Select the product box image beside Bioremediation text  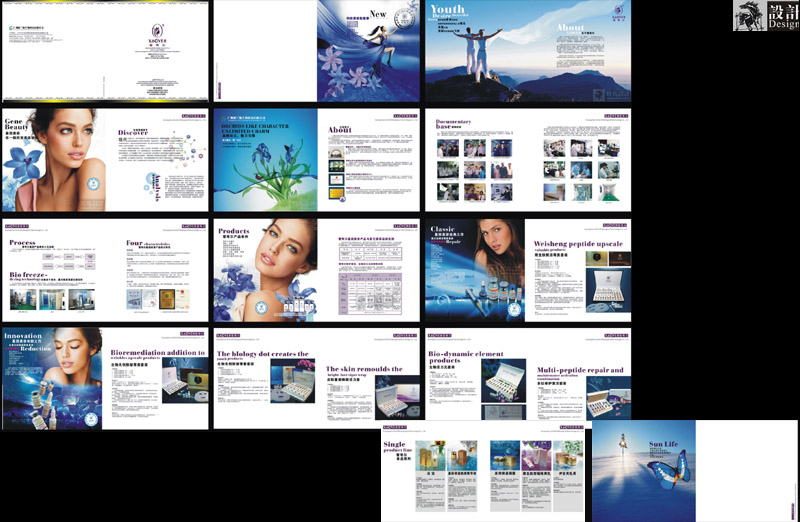(185, 381)
